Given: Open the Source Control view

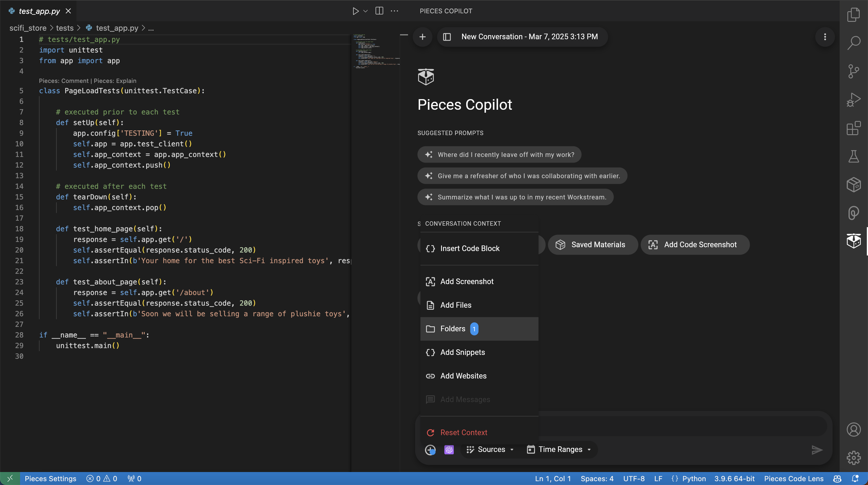Looking at the screenshot, I should tap(854, 71).
